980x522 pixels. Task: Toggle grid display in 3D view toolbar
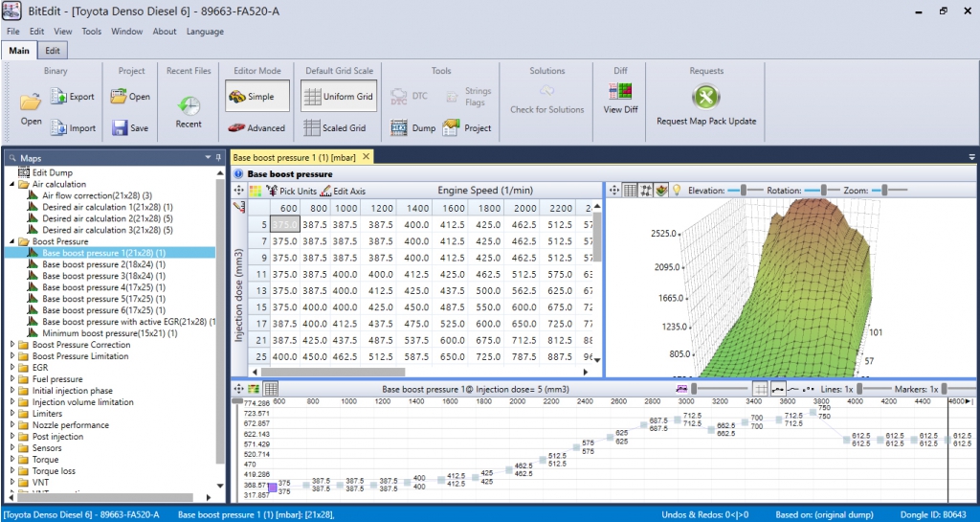pyautogui.click(x=631, y=190)
